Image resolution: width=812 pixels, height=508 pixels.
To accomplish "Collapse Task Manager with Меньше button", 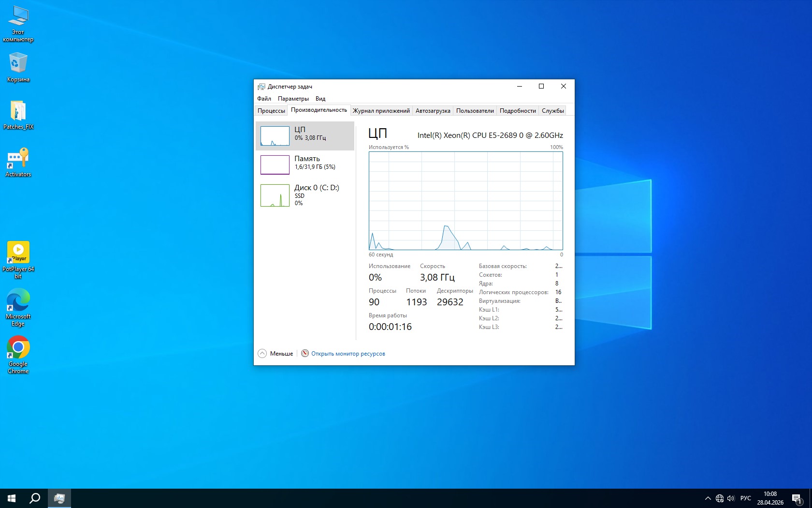I will [276, 354].
